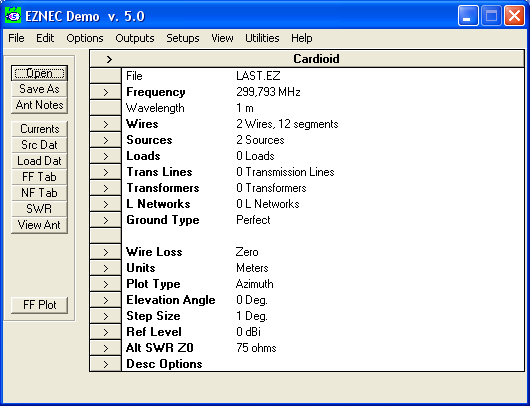
Task: Click the '0 Deg.' elevation angle value
Action: tap(252, 300)
